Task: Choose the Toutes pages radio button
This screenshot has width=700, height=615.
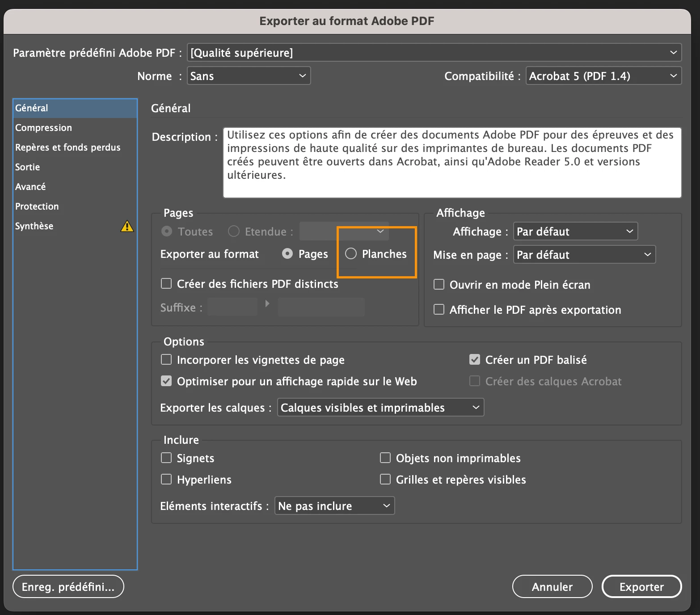Action: [x=167, y=231]
